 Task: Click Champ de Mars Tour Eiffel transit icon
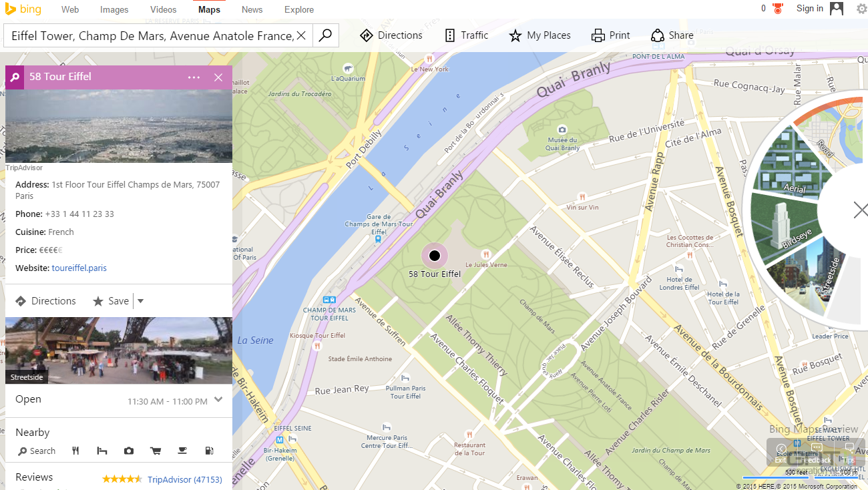point(328,300)
